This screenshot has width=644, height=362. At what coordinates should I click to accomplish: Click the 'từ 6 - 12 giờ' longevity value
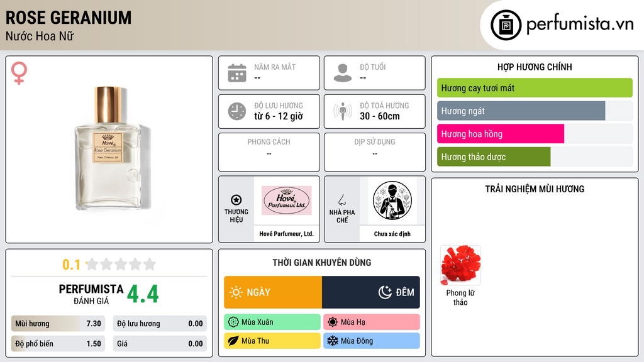click(x=279, y=116)
